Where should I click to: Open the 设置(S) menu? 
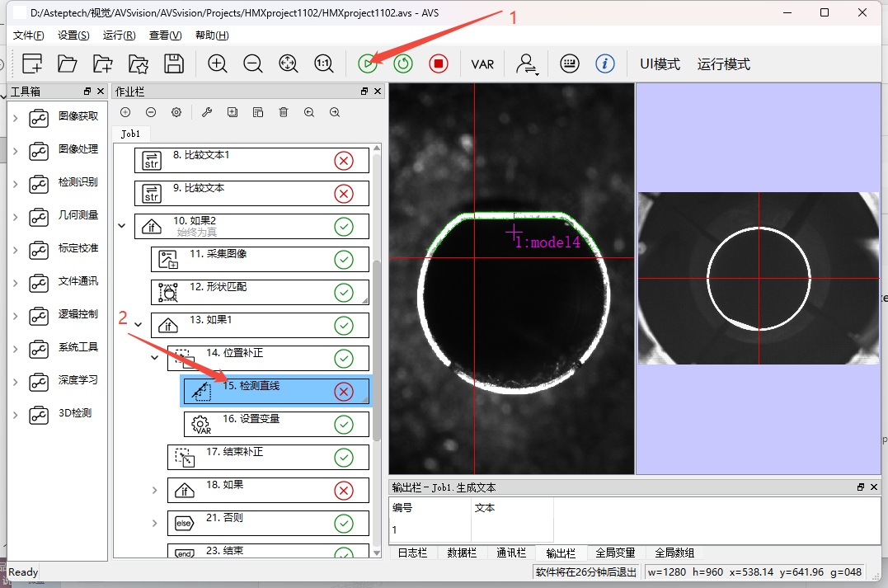73,35
